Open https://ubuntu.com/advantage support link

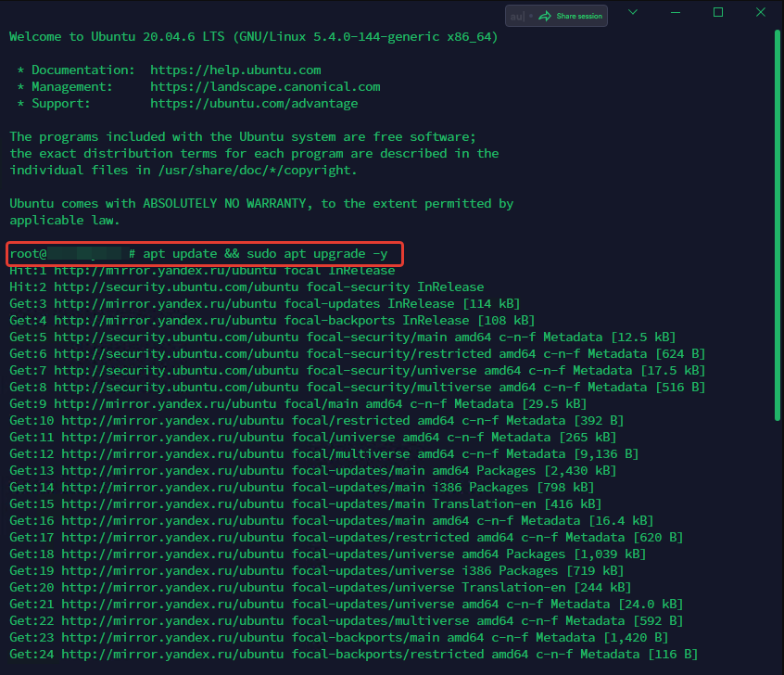click(254, 104)
